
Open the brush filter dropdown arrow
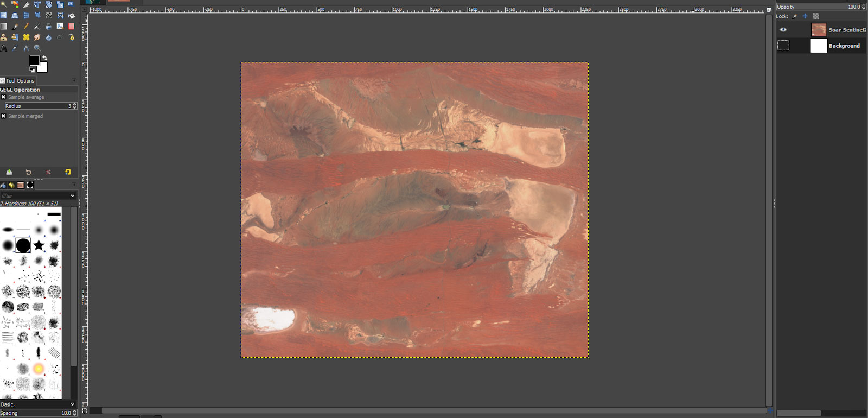click(x=72, y=195)
